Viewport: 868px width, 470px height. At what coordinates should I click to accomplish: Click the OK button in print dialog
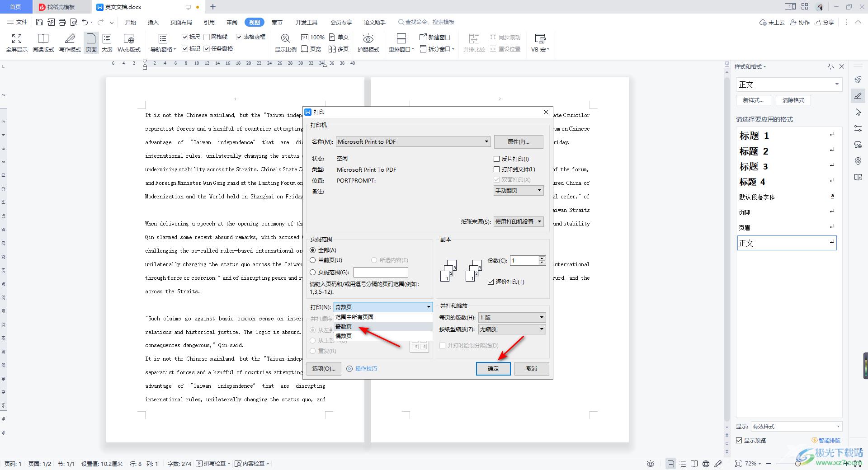pos(493,369)
